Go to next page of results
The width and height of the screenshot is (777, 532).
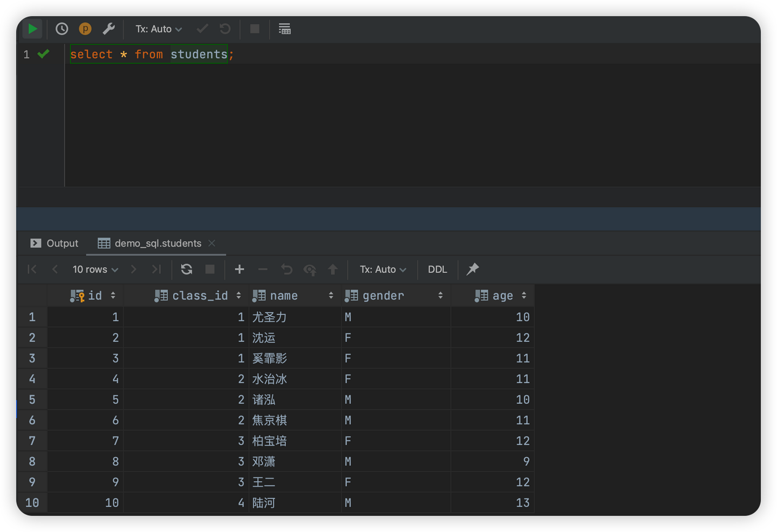point(134,269)
